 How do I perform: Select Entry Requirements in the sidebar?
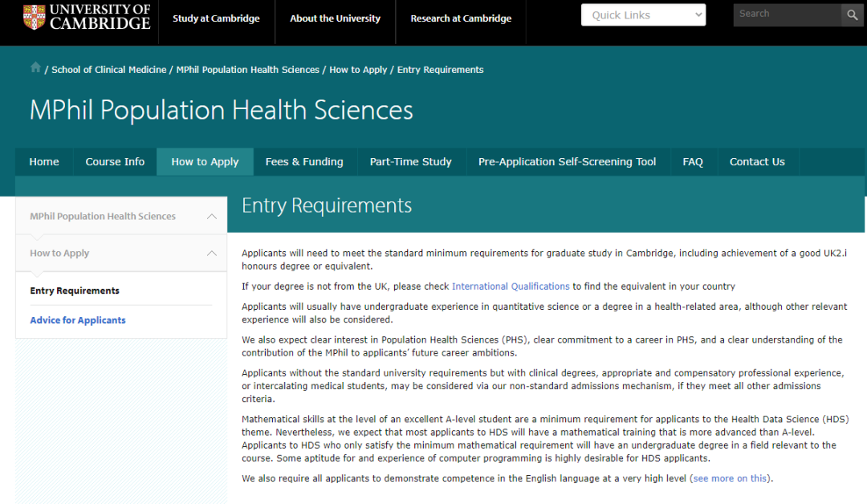75,291
